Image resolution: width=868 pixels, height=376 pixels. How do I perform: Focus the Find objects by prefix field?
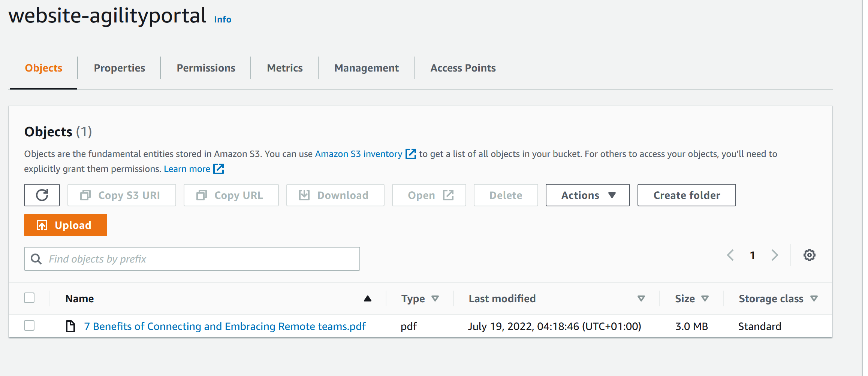point(202,259)
